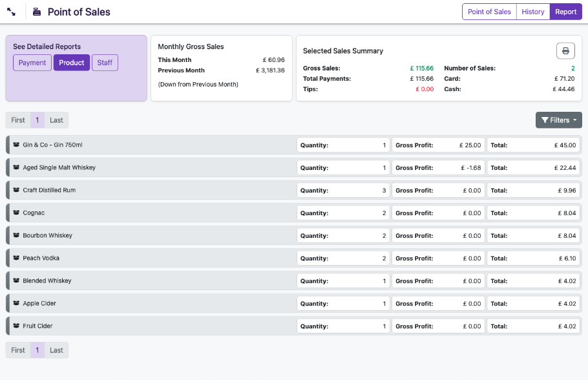Click the product icon beside Gin & Co

pos(16,145)
